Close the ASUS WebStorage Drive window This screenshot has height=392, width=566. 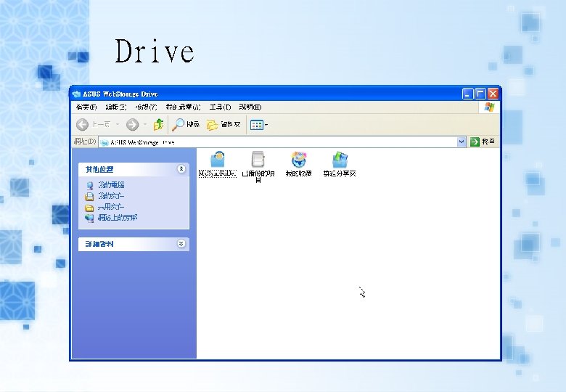(493, 94)
